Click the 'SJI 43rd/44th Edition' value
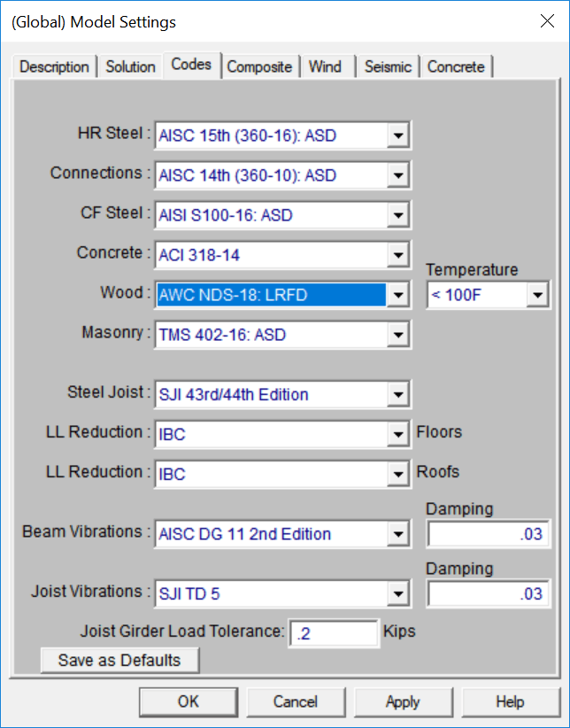 click(234, 395)
